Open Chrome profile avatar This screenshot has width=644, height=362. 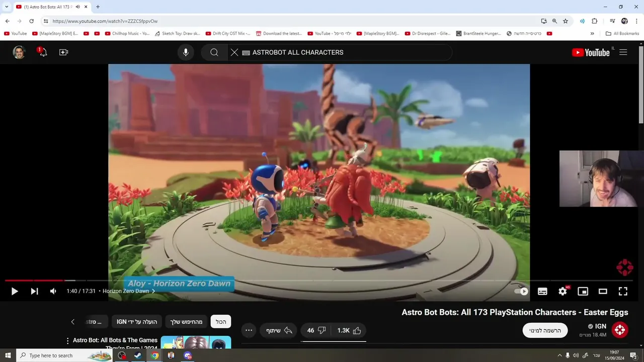[624, 21]
